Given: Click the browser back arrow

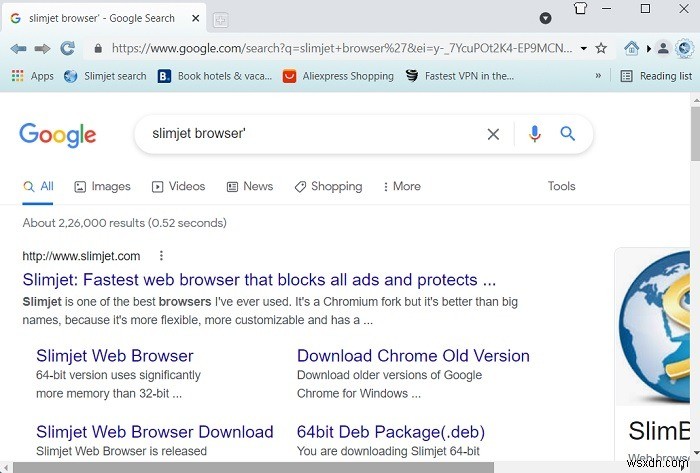Looking at the screenshot, I should click(18, 48).
